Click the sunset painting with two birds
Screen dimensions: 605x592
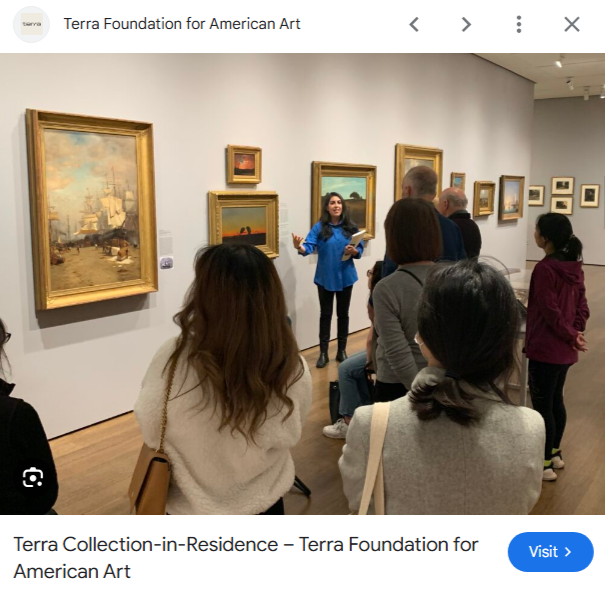pos(244,225)
